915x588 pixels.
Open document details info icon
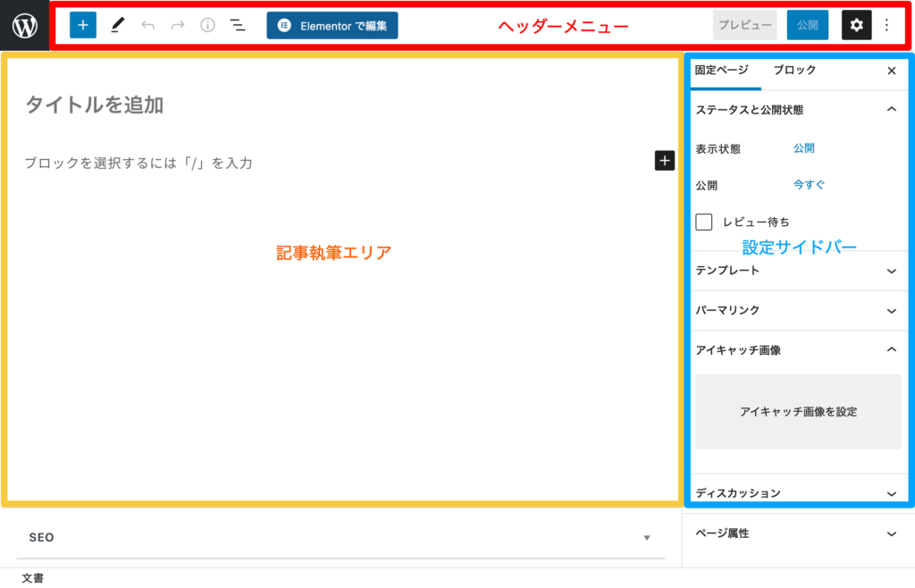[207, 25]
